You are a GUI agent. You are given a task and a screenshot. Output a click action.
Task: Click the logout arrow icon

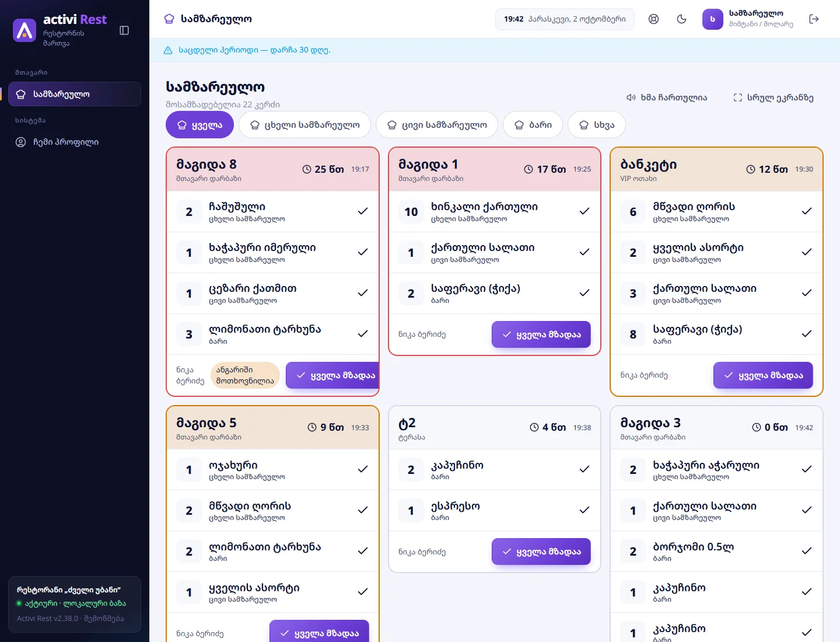[814, 19]
